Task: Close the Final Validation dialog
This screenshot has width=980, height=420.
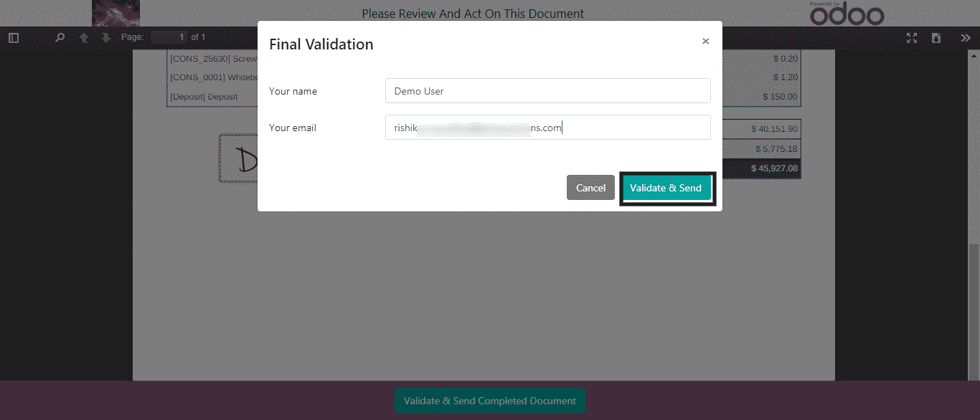Action: click(x=705, y=42)
